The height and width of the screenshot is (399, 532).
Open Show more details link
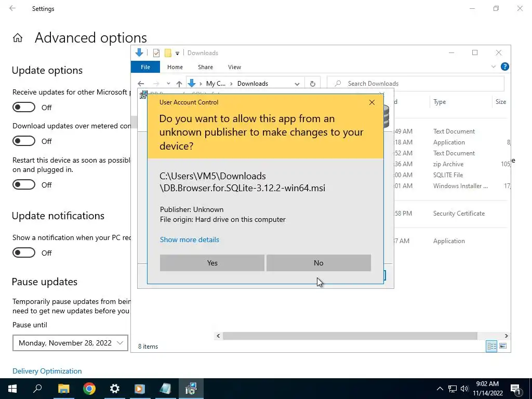(189, 240)
